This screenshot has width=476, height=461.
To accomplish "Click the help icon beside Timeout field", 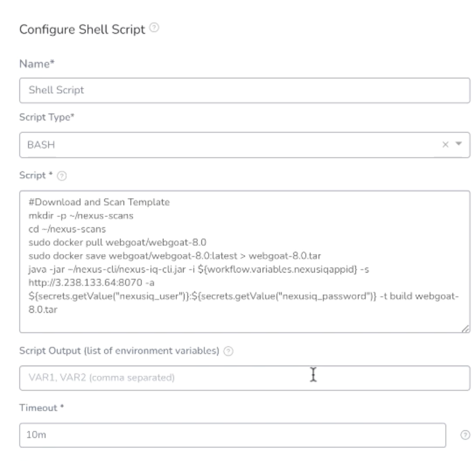I will (x=465, y=435).
